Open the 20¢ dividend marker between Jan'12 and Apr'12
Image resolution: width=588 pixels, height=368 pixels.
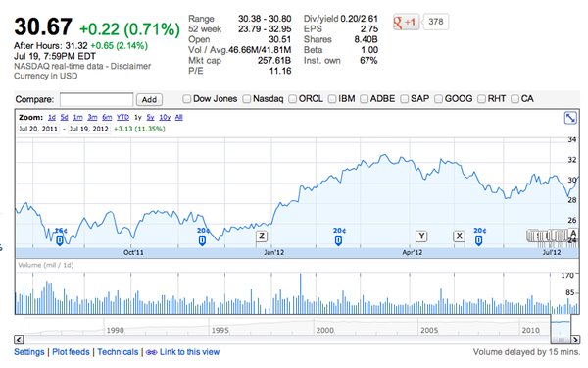click(338, 240)
